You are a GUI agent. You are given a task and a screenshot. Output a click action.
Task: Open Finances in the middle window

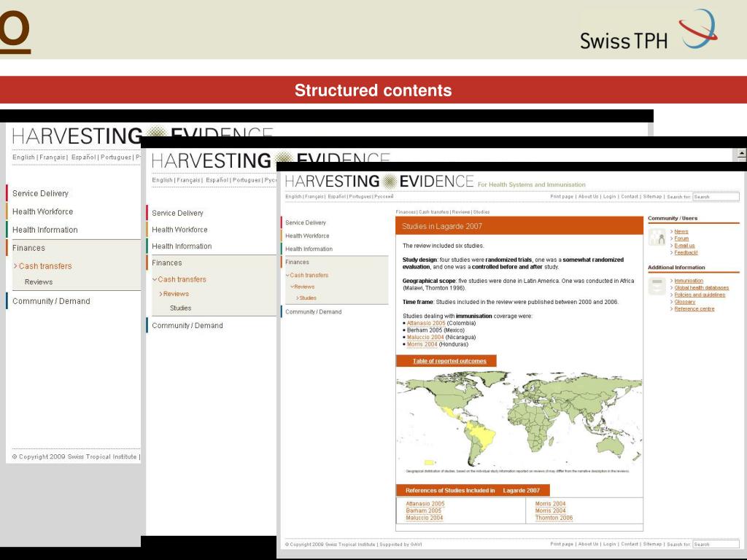pyautogui.click(x=167, y=262)
